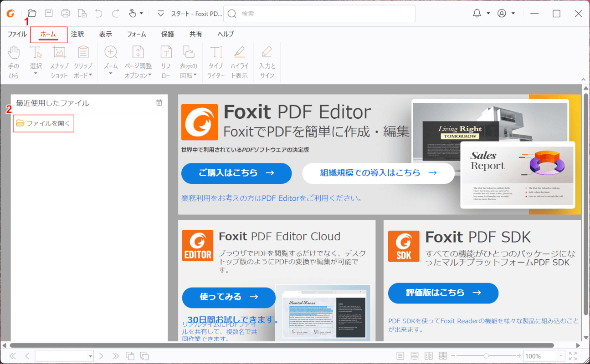Select the タイプライター tool
The image size is (590, 364).
(x=216, y=62)
